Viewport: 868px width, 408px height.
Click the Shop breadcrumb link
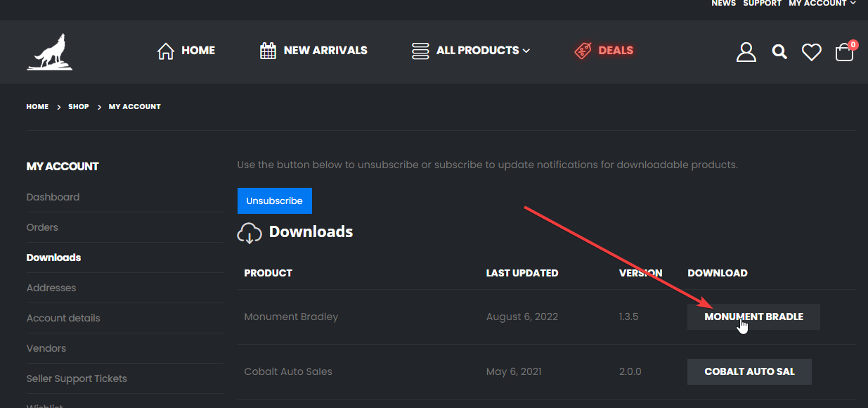tap(79, 107)
